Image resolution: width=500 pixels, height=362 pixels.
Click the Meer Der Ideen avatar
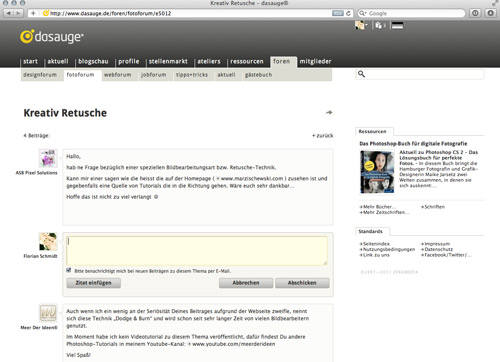48,313
